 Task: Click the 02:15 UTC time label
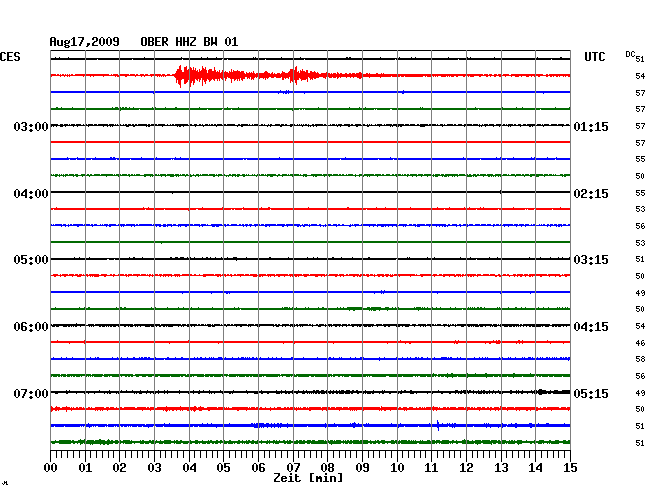[591, 194]
